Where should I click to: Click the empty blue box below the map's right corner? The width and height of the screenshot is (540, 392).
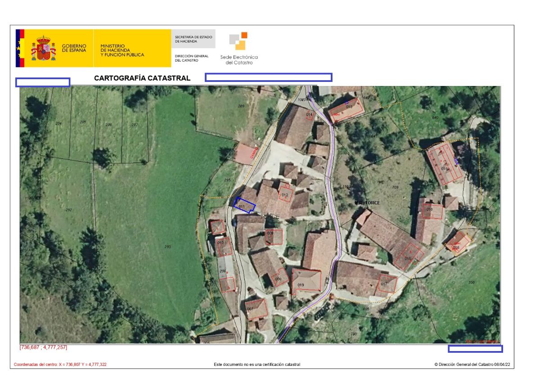[475, 348]
